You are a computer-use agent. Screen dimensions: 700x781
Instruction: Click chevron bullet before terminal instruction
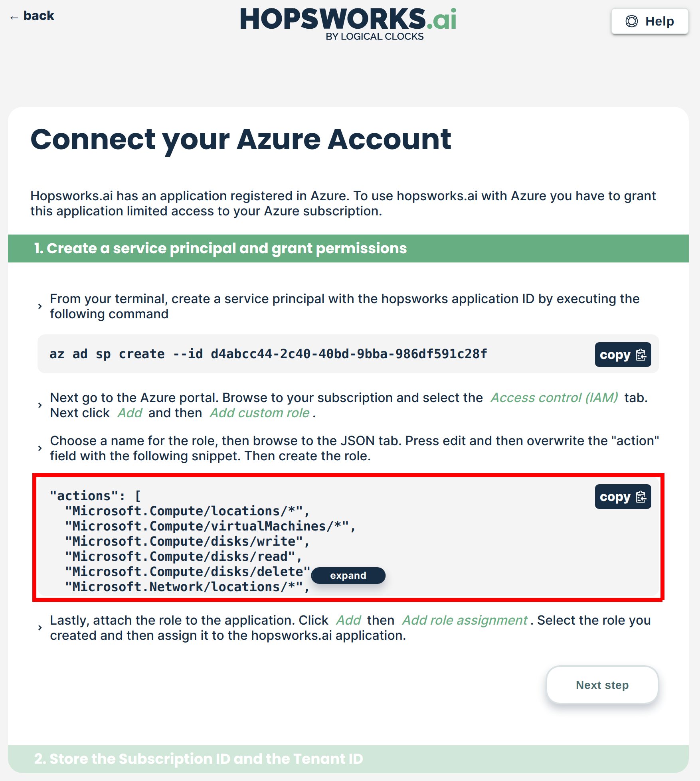(x=40, y=306)
